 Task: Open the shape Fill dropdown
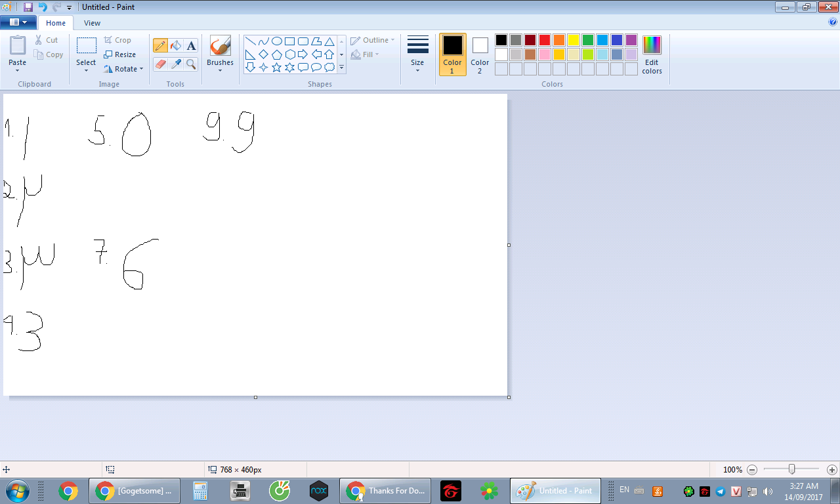366,54
